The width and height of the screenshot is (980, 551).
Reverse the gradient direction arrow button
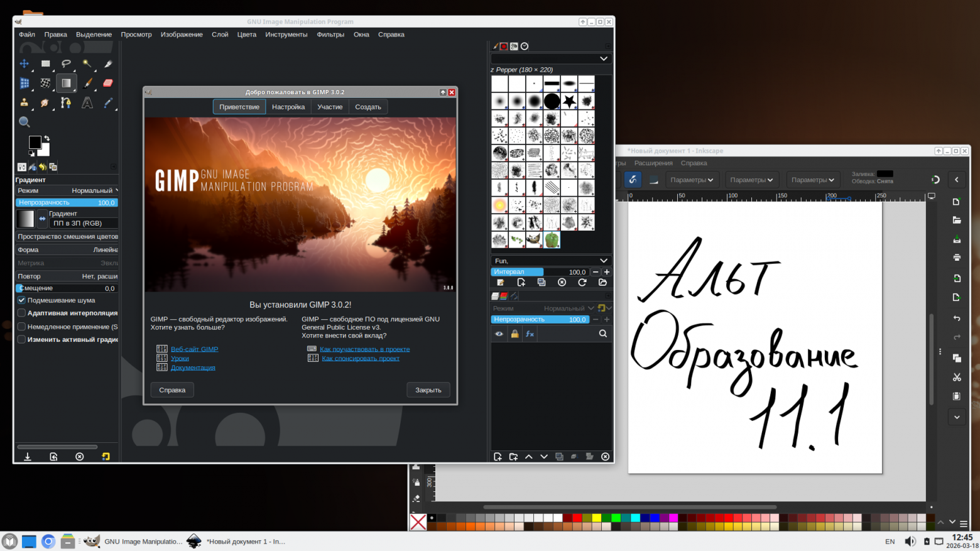(42, 219)
